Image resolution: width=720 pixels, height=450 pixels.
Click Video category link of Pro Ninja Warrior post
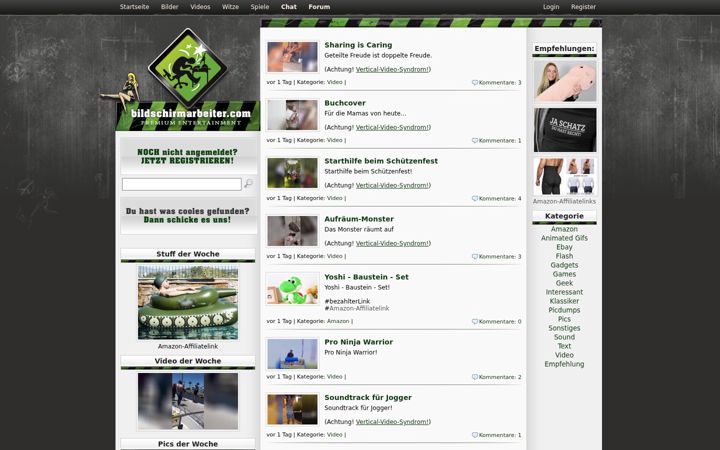point(335,377)
